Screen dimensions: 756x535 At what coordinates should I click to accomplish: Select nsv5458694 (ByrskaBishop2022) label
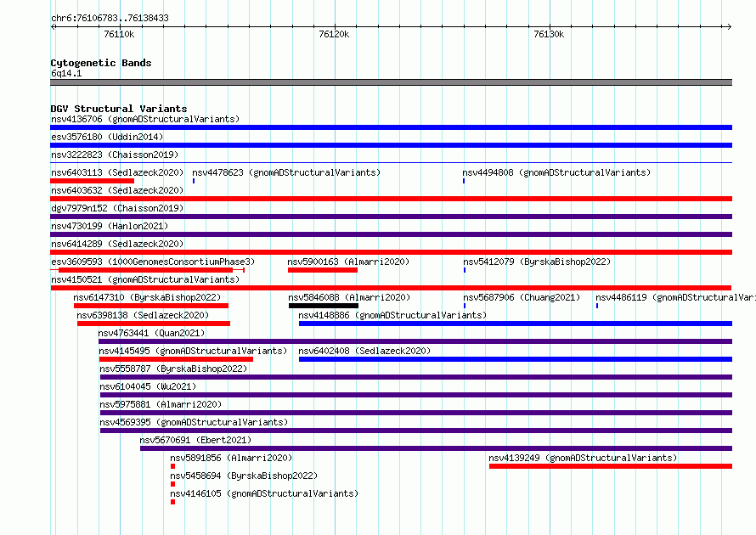244,476
